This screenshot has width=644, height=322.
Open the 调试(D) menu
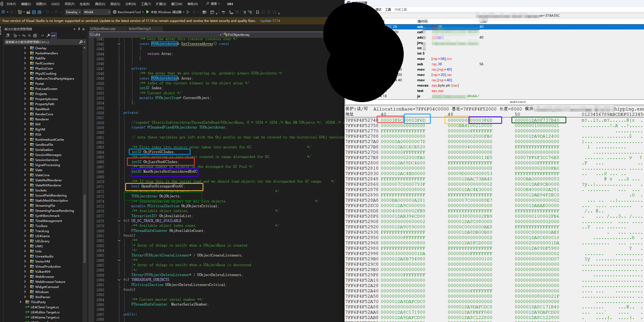[x=100, y=4]
